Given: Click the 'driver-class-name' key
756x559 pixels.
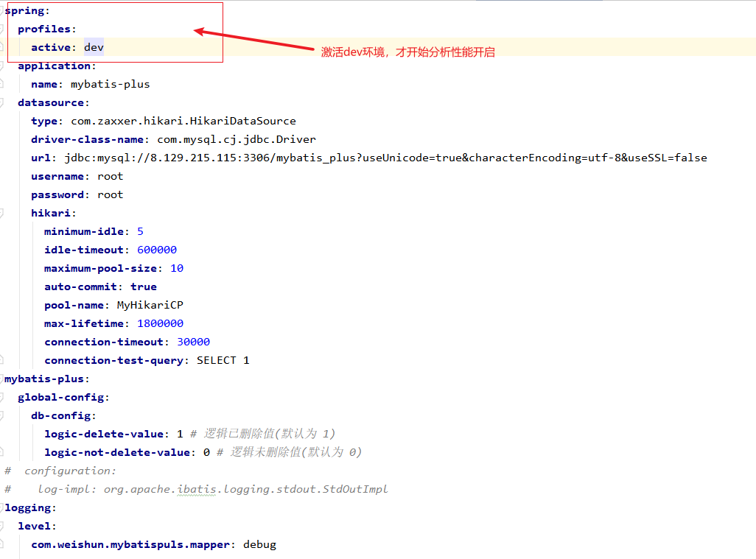Looking at the screenshot, I should click(87, 139).
